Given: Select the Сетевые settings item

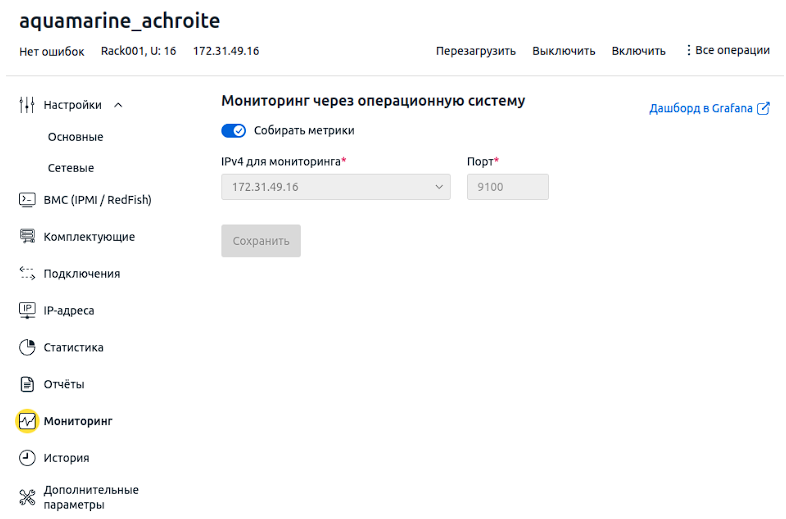Looking at the screenshot, I should point(71,168).
